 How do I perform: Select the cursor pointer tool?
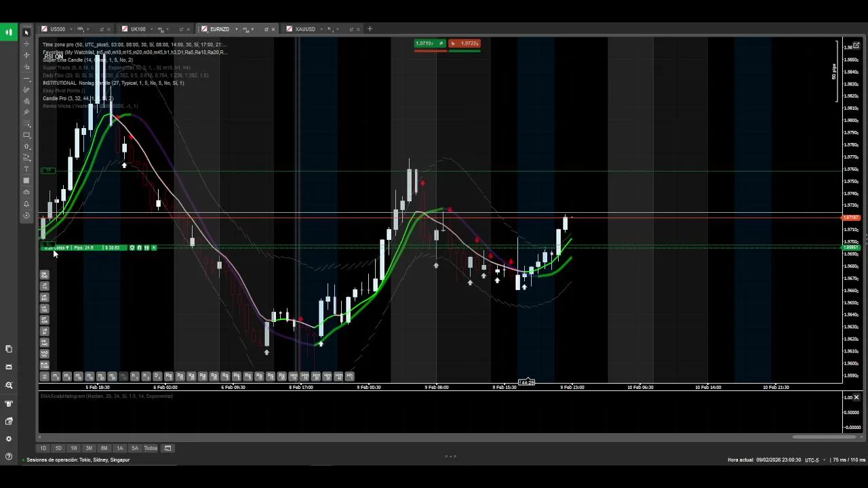click(x=26, y=32)
